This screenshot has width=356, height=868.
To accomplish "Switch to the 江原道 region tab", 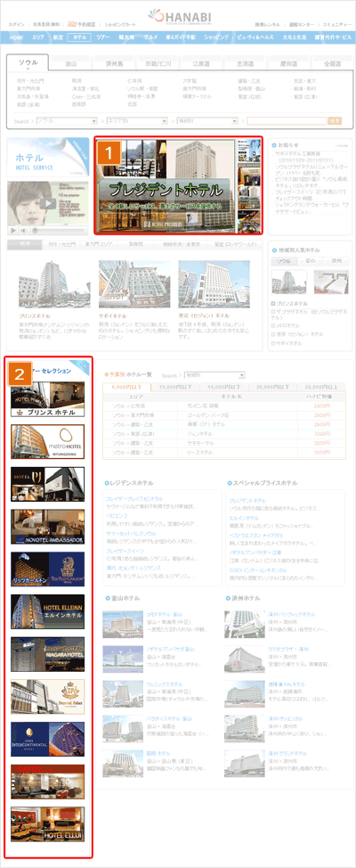I will (x=200, y=63).
